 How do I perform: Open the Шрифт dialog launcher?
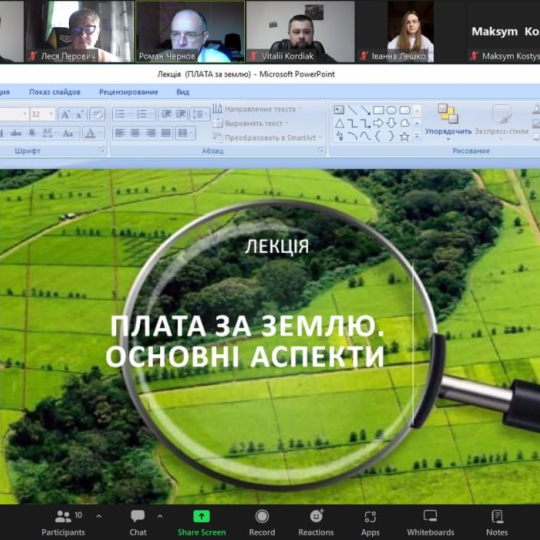coord(102,150)
